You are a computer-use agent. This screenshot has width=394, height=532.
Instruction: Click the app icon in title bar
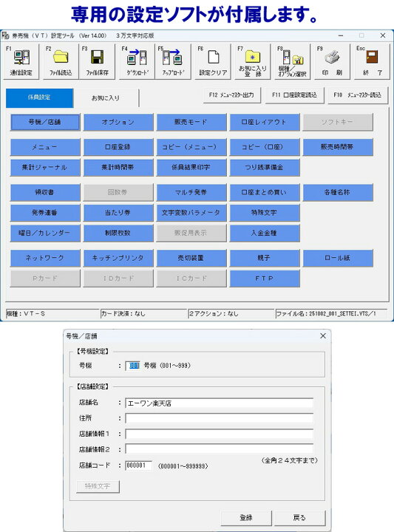click(5, 35)
